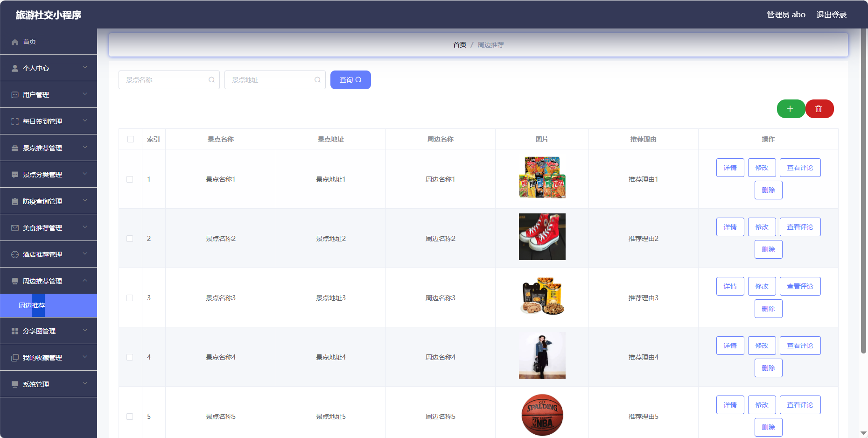Click the frame icon beside 每日签到管理
868x438 pixels.
click(15, 122)
